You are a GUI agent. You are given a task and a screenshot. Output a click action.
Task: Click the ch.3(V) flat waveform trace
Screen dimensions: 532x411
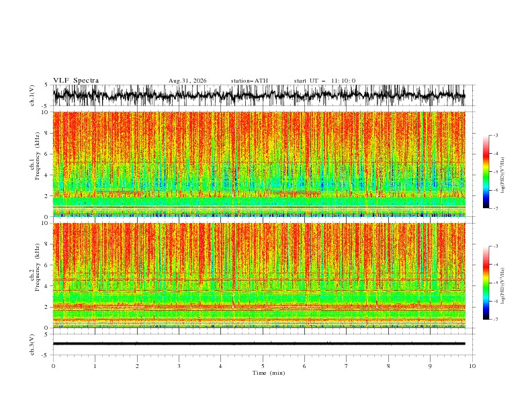coord(259,344)
